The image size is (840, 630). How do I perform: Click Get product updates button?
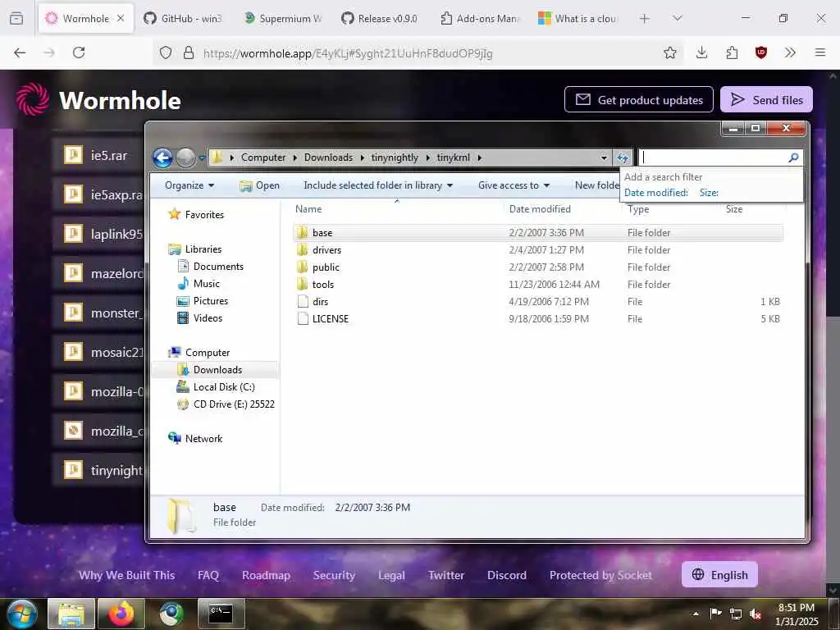coord(638,99)
